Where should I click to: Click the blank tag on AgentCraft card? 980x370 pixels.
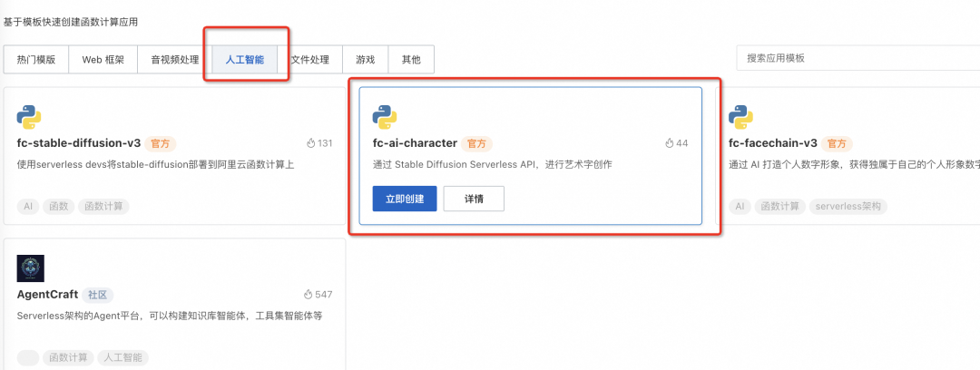(27, 358)
